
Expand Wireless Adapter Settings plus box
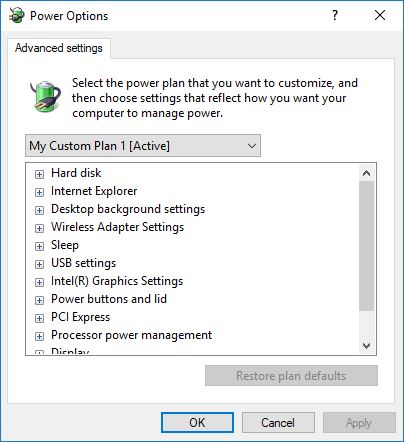click(39, 228)
